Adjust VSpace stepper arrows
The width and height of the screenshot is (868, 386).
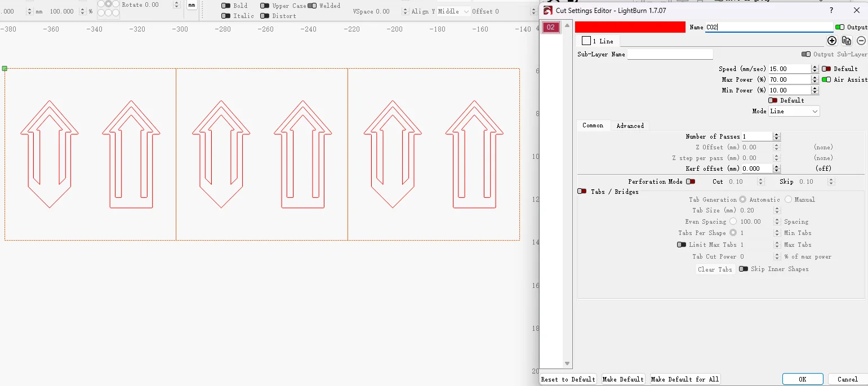pos(405,11)
